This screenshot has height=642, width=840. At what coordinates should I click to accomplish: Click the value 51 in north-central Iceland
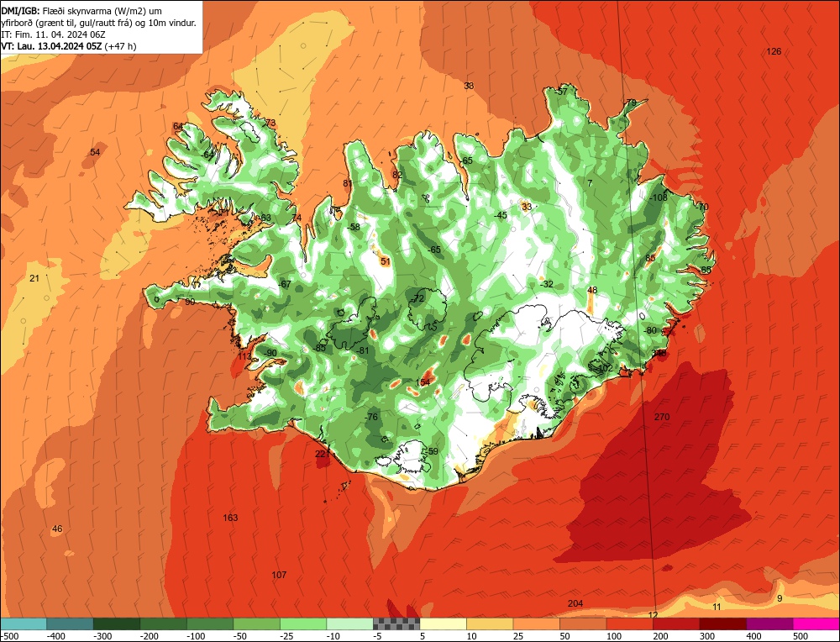tap(386, 261)
